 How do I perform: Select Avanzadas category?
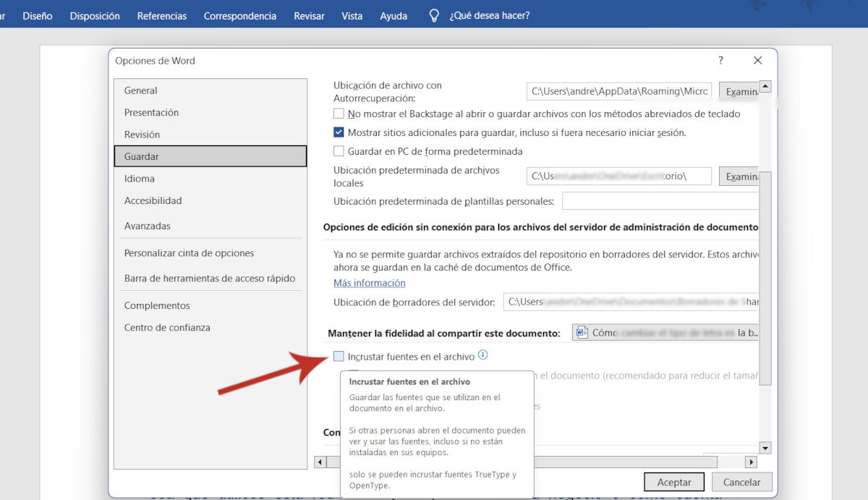tap(210, 226)
